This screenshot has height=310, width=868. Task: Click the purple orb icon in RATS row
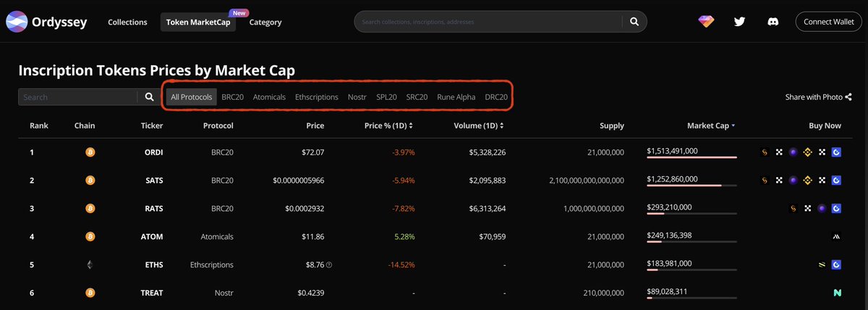(822, 208)
